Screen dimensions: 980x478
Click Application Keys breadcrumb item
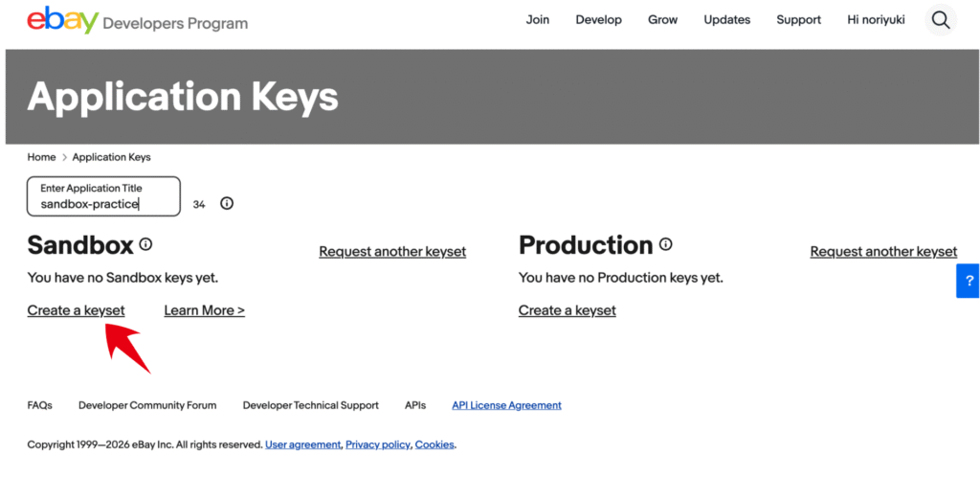coord(111,157)
